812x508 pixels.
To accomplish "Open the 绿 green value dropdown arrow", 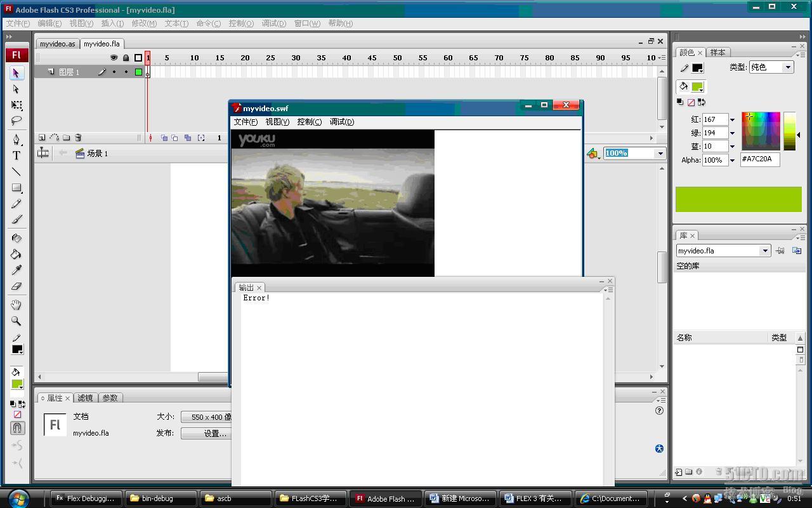I will point(732,133).
